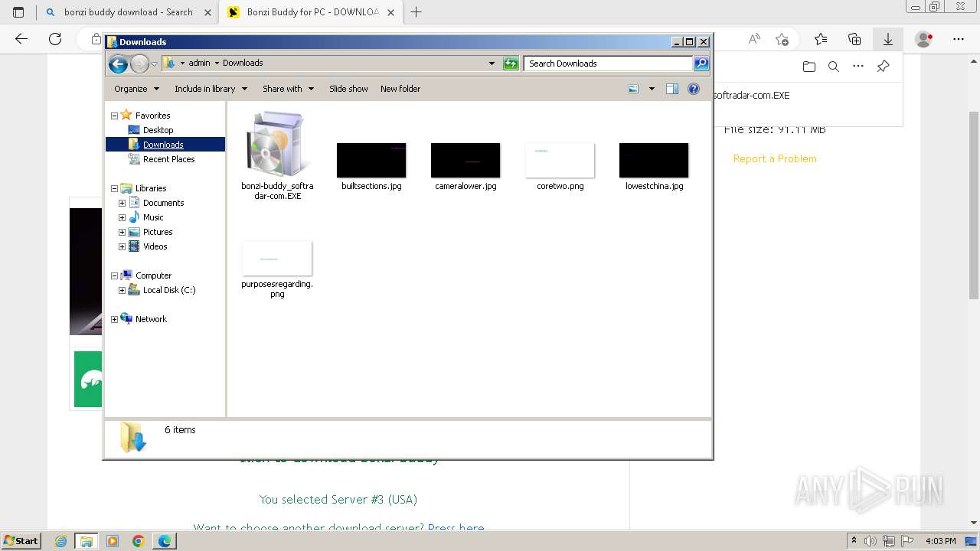
Task: Click the Search Downloads input field
Action: tap(609, 64)
